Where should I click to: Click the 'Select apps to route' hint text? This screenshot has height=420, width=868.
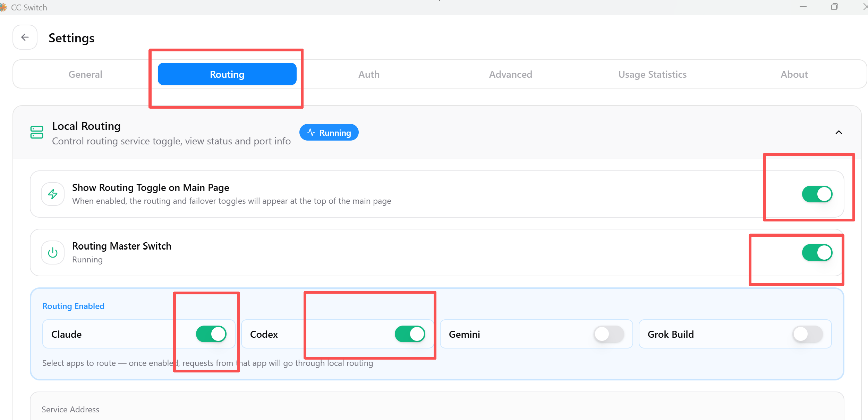pos(208,363)
